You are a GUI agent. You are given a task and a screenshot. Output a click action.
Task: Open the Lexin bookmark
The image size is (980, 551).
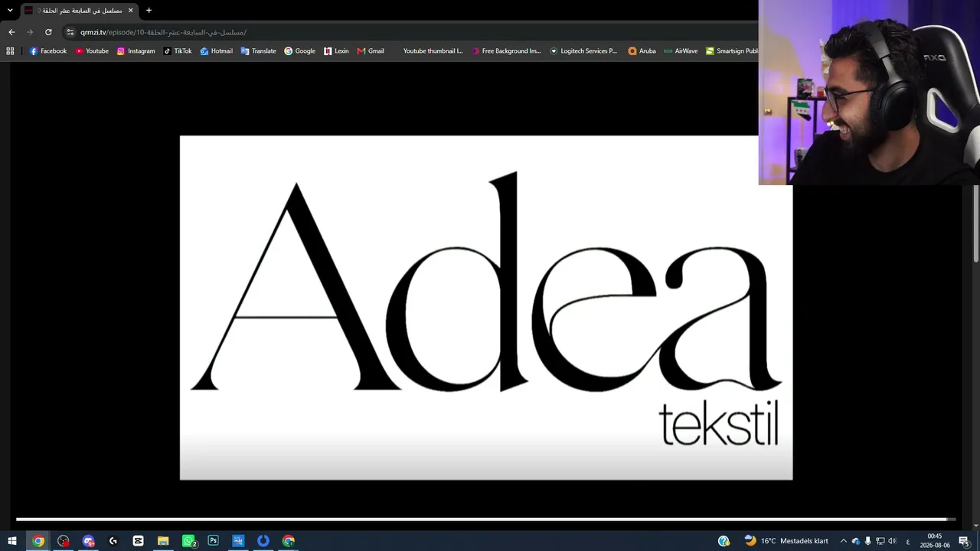[336, 51]
